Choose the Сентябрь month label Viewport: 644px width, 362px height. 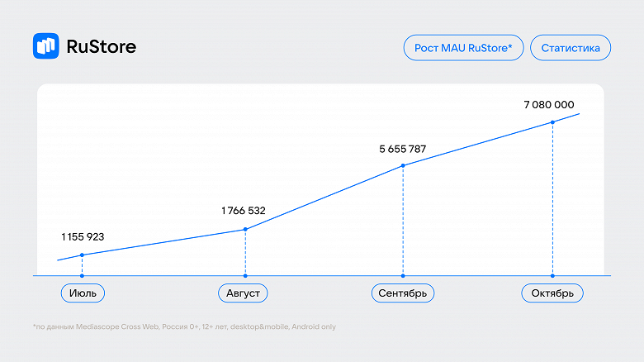pos(403,293)
